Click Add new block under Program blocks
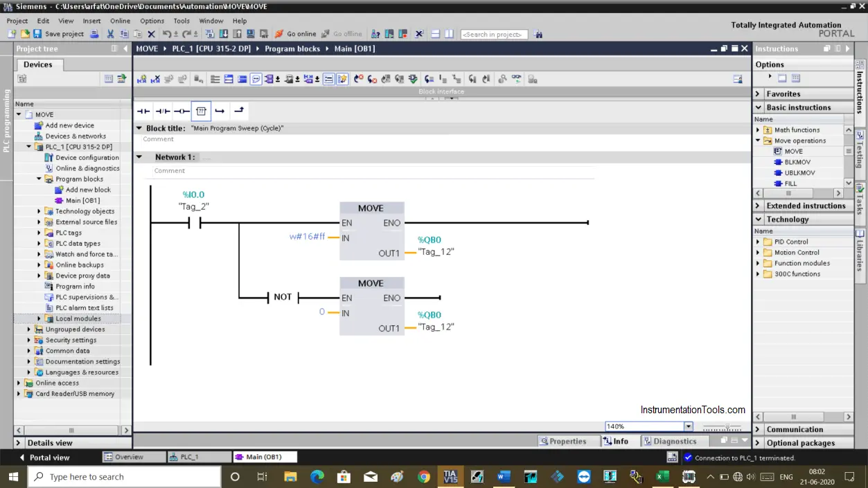This screenshot has height=488, width=868. (x=88, y=190)
